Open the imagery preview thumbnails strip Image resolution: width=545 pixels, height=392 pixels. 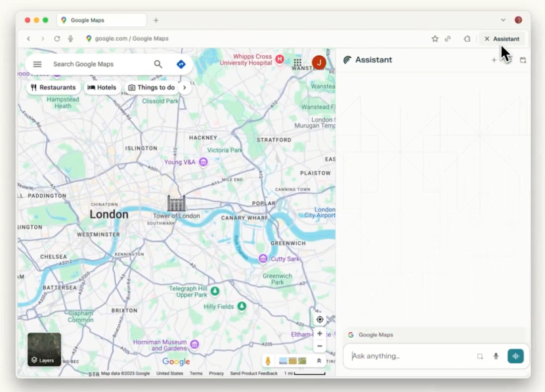point(293,361)
